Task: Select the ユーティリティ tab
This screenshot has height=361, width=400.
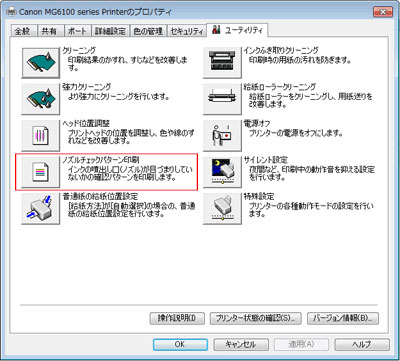Action: [x=237, y=30]
